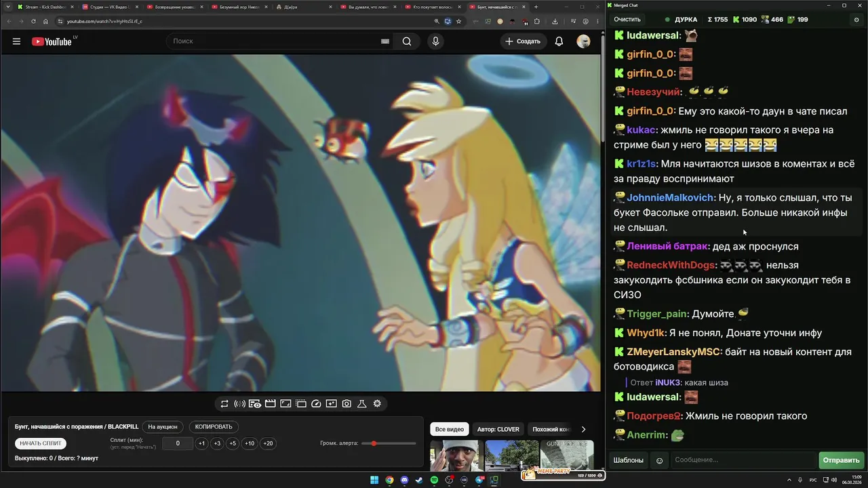
Task: Focus the Сообщение chat message field
Action: click(744, 460)
